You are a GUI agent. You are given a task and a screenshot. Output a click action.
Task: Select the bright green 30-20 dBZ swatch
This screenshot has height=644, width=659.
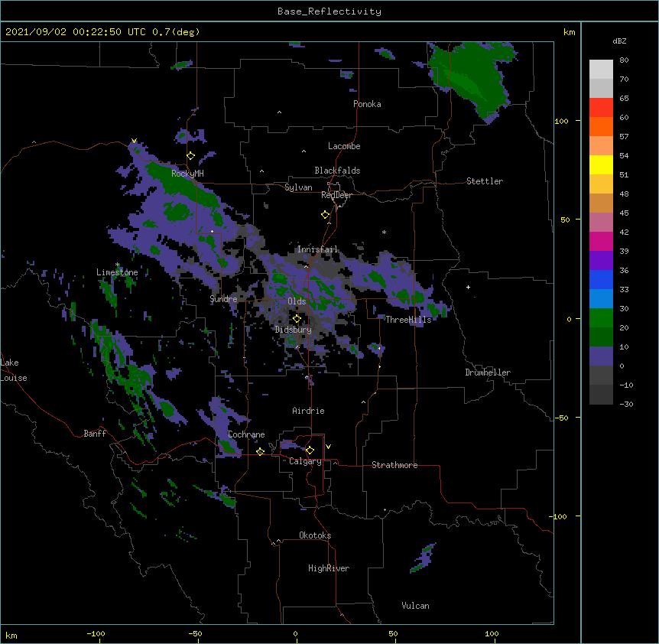click(601, 318)
